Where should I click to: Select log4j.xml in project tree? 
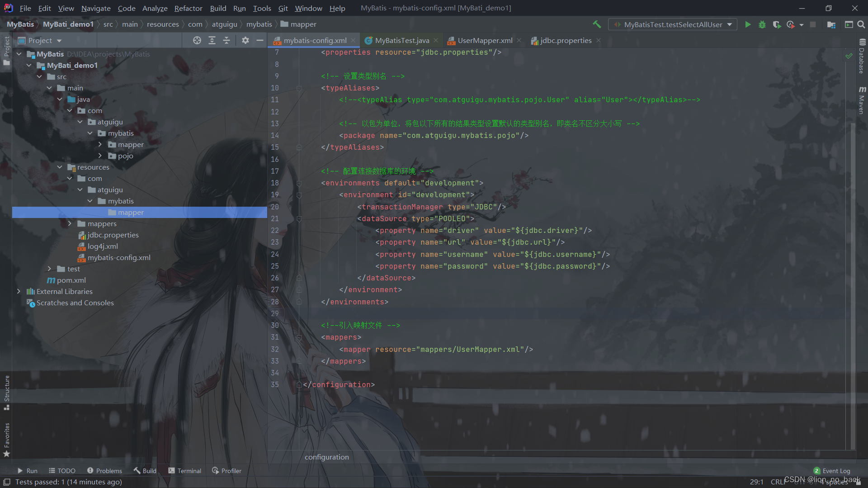click(x=103, y=246)
